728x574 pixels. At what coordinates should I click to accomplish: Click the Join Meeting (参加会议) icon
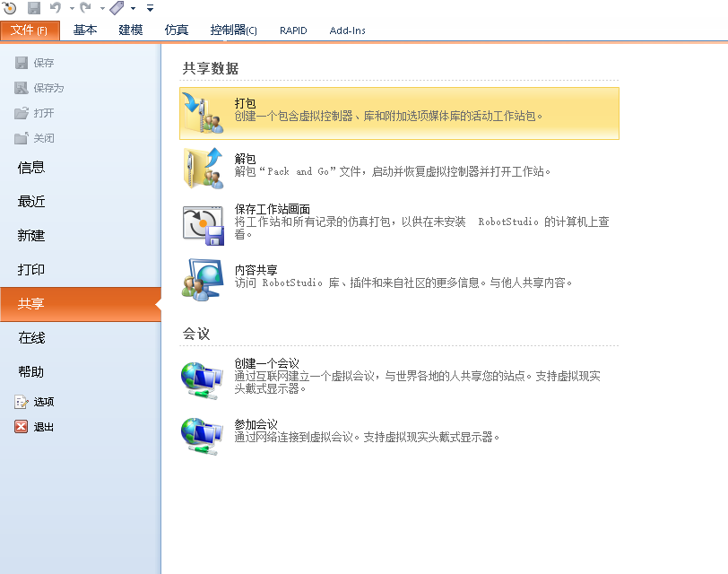click(x=203, y=435)
